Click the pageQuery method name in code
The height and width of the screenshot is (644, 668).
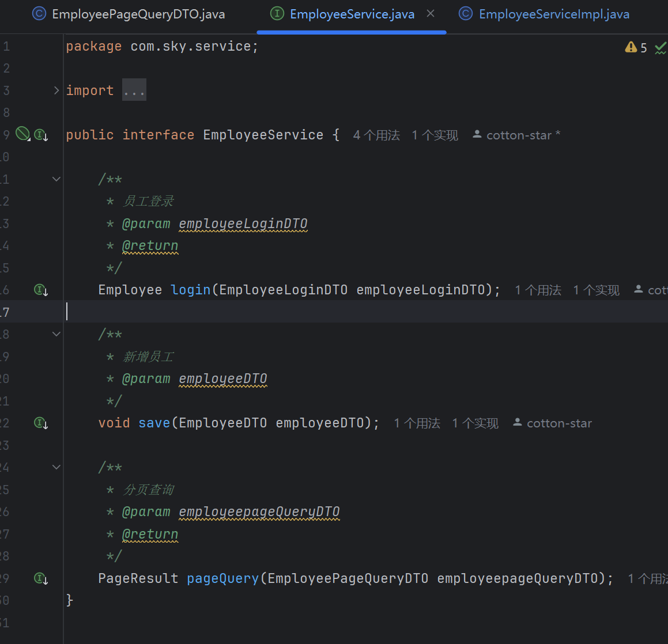coord(222,578)
